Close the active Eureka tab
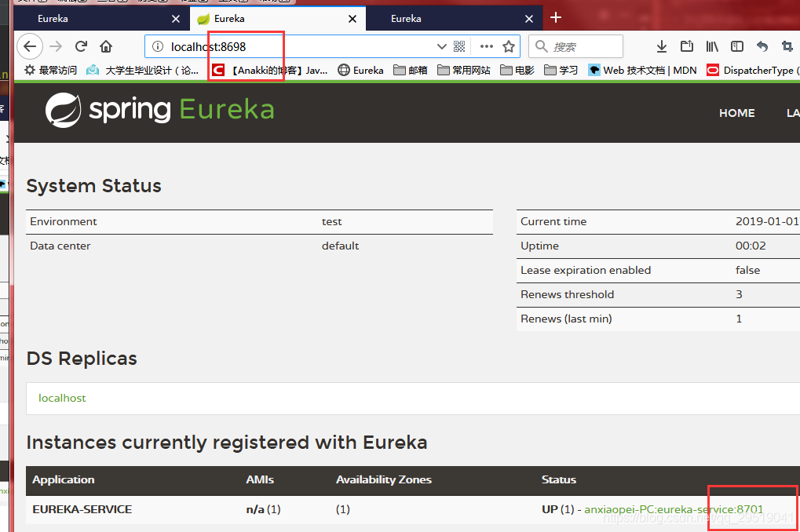 pyautogui.click(x=353, y=19)
